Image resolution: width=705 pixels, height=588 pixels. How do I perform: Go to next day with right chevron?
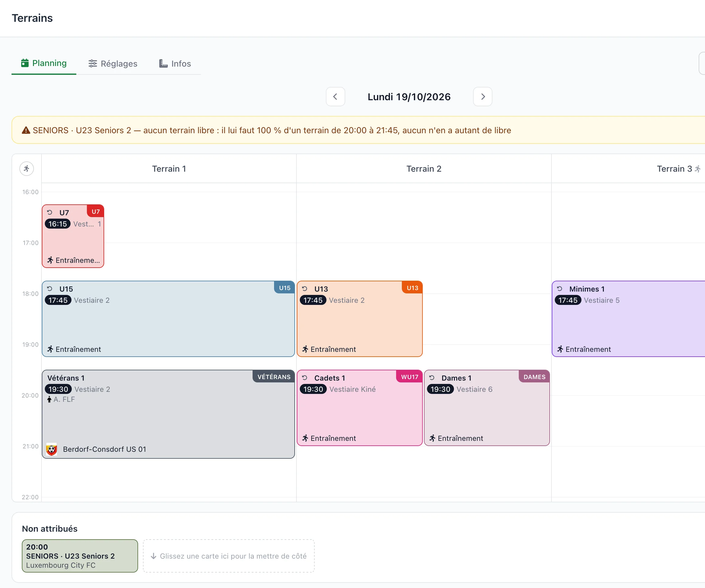point(482,97)
